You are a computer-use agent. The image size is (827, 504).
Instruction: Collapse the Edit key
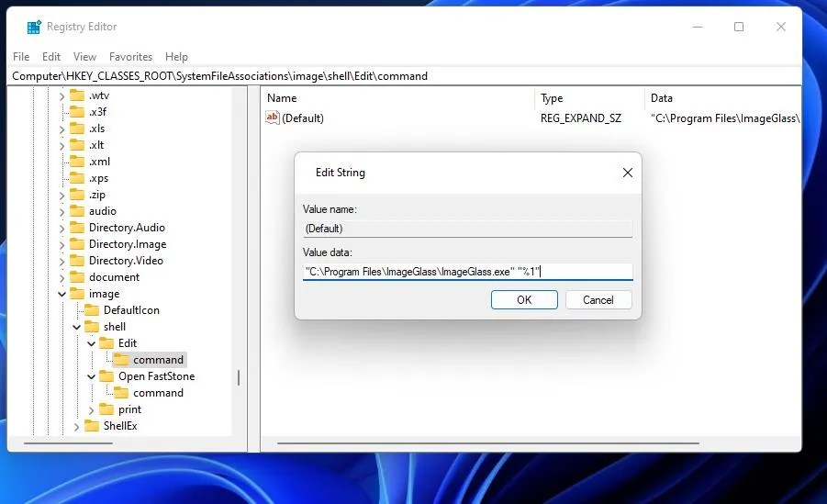coord(91,343)
